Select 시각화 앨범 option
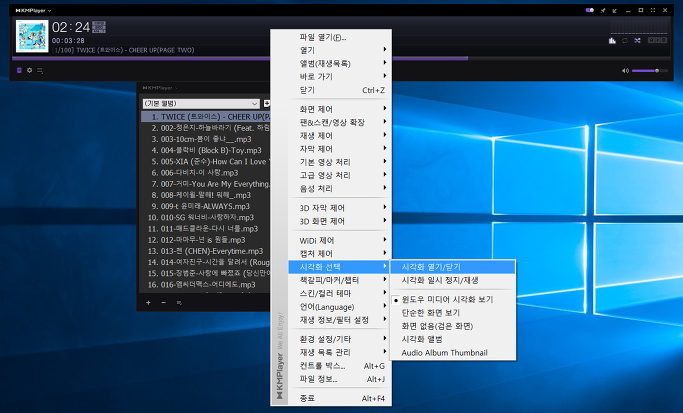683x413 pixels. [x=453, y=339]
